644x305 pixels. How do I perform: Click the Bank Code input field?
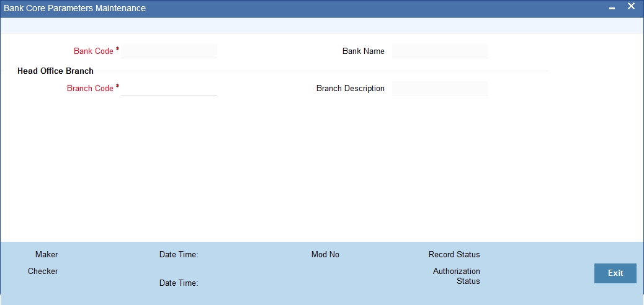click(169, 51)
